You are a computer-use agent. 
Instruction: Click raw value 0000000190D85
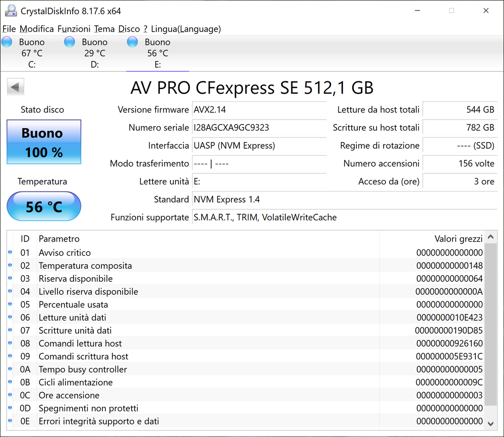point(449,331)
